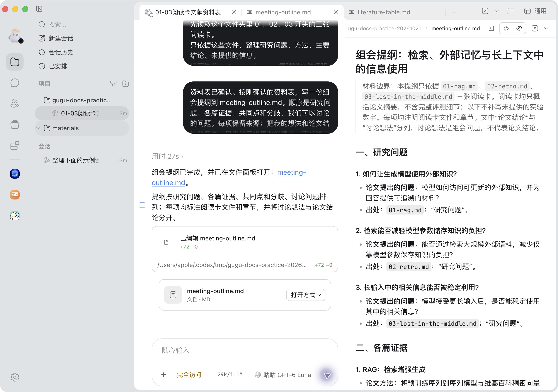Change the 完全访问 permission setting

(x=189, y=375)
